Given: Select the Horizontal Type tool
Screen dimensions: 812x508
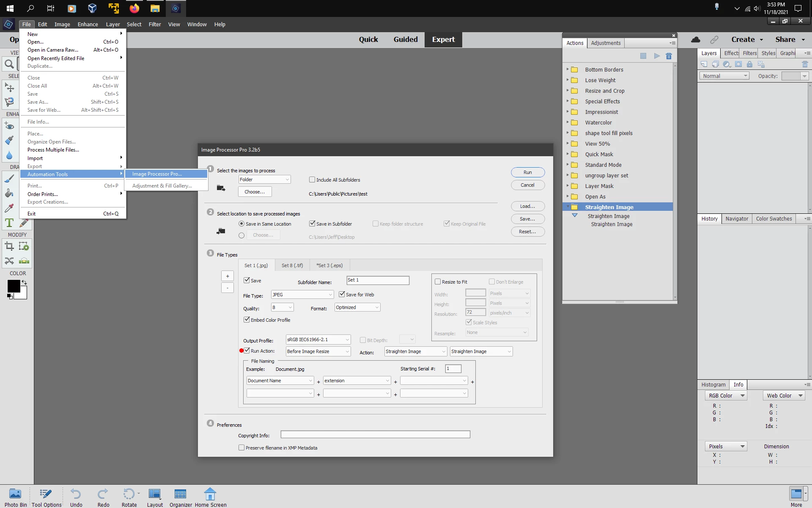Looking at the screenshot, I should pyautogui.click(x=9, y=223).
